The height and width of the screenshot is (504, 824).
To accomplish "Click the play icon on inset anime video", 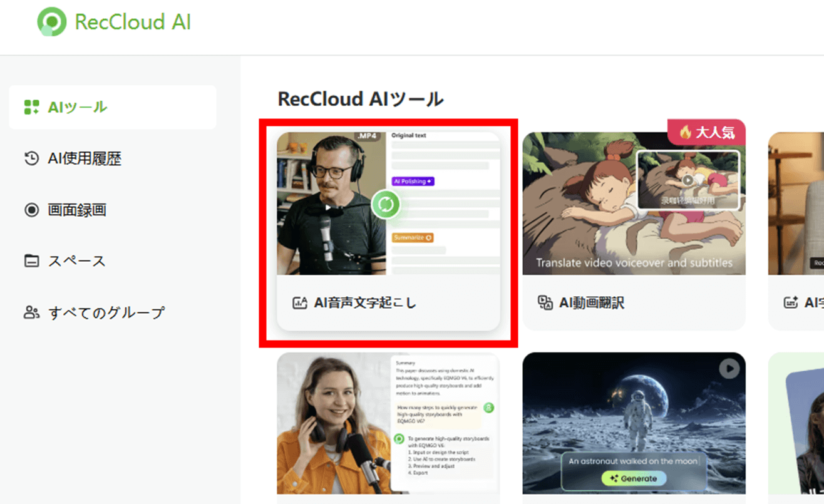I will (x=688, y=180).
